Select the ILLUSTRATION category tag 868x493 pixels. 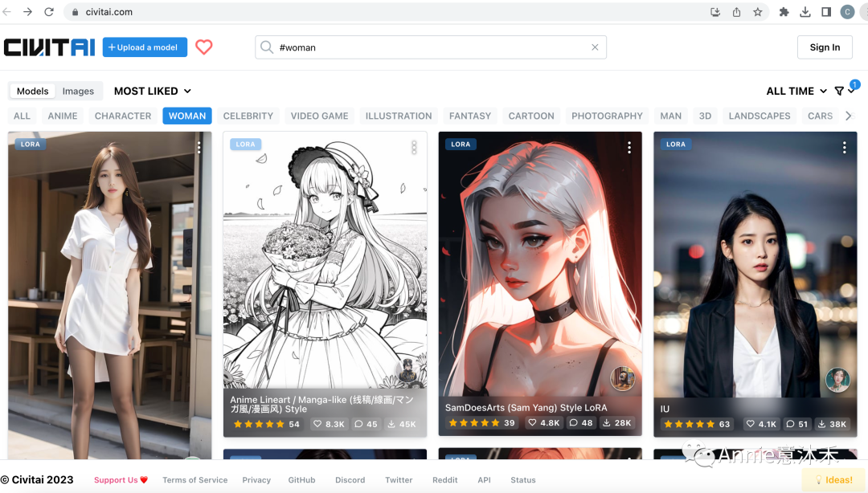click(x=399, y=116)
